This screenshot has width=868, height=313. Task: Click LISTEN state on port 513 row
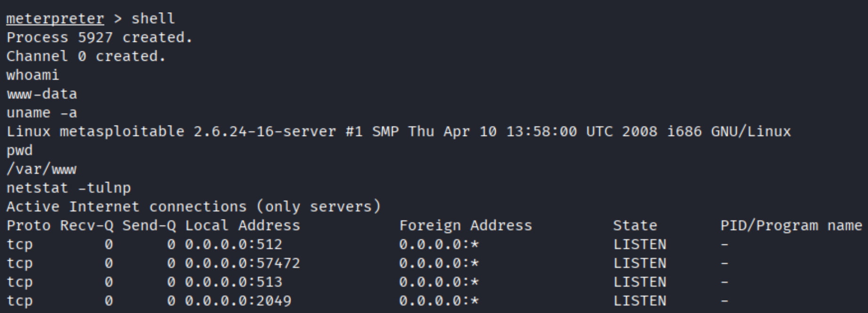pyautogui.click(x=639, y=282)
